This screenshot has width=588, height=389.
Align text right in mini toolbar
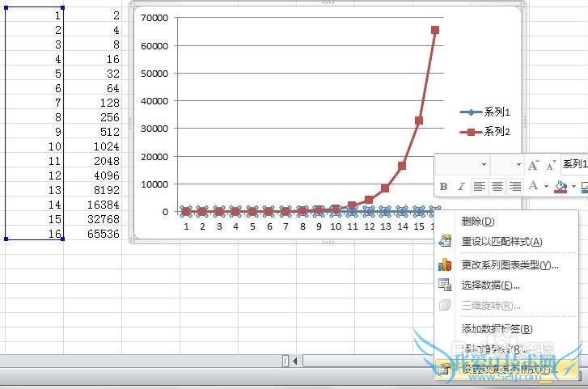pos(515,187)
